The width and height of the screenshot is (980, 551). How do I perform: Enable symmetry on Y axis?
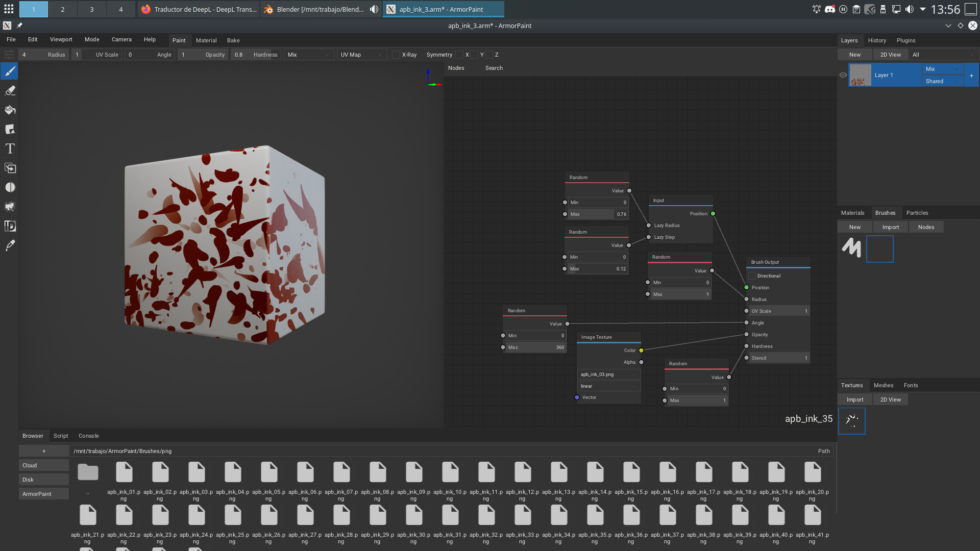tap(474, 55)
